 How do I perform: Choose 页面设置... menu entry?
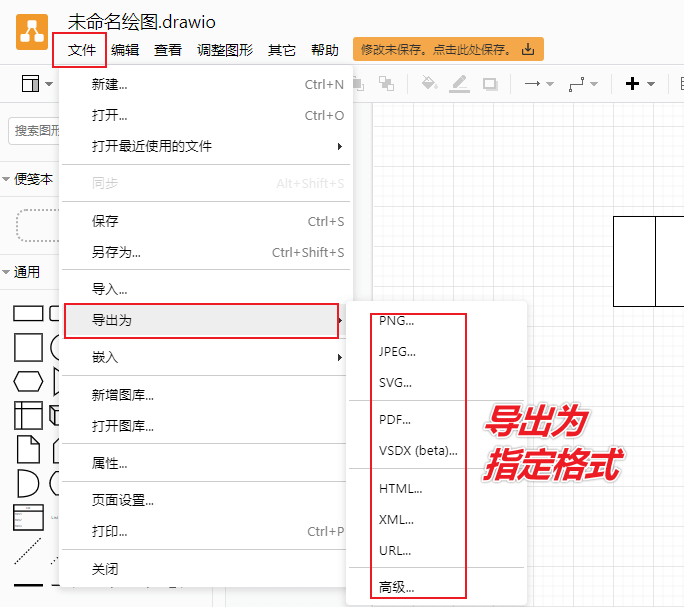[206, 501]
